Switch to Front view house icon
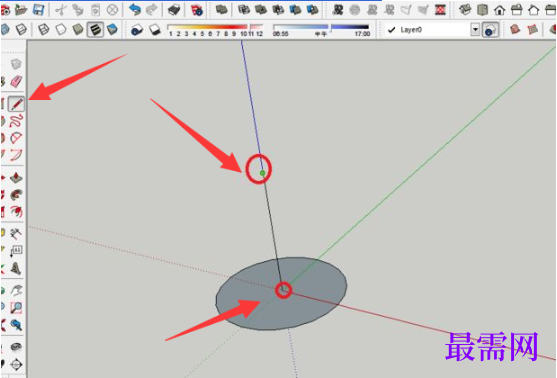This screenshot has height=378, width=557. click(499, 10)
